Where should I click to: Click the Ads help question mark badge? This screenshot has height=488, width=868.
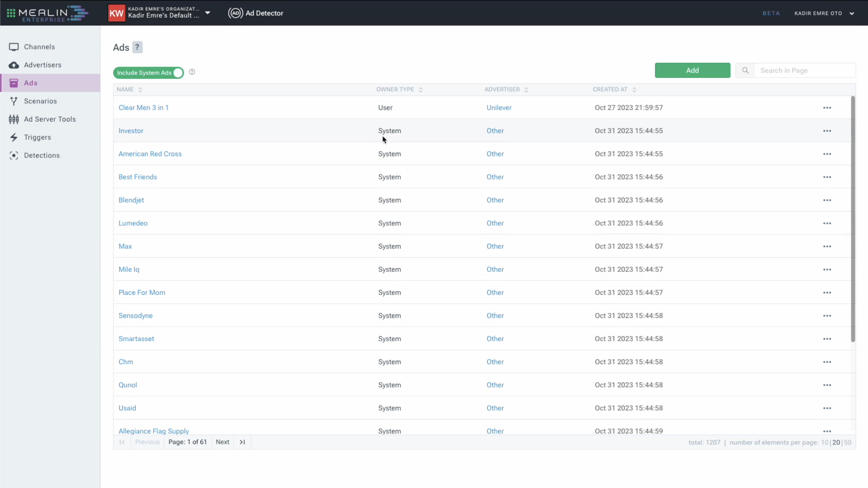(137, 48)
